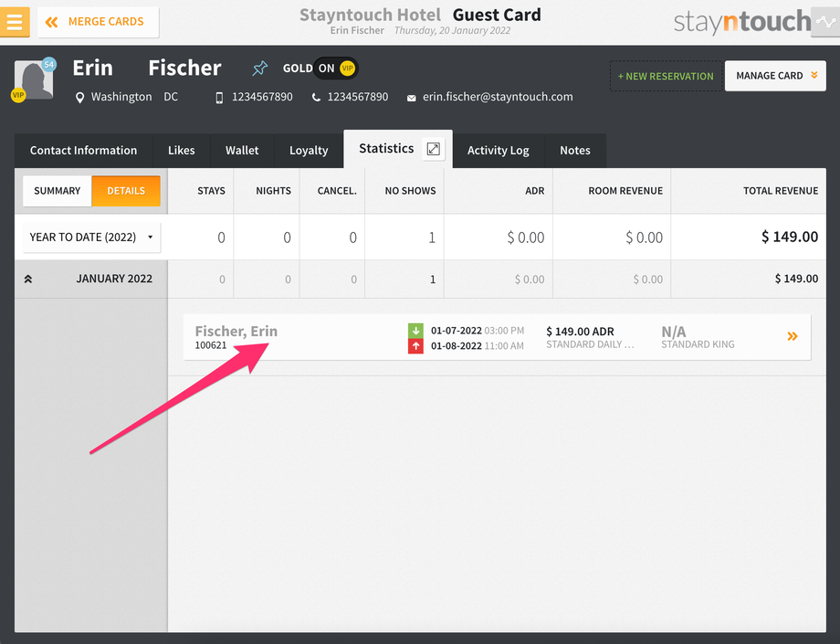Start a New Reservation
840x644 pixels.
(666, 76)
